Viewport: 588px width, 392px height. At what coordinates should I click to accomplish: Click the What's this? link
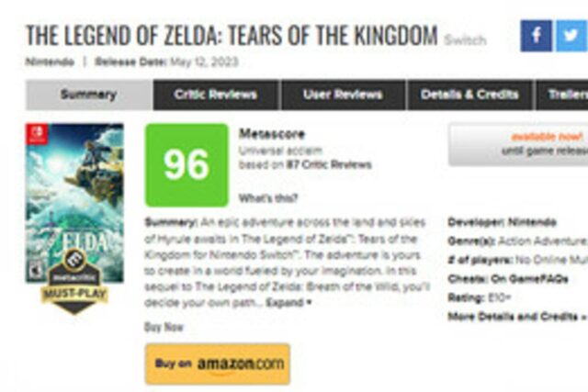point(267,197)
